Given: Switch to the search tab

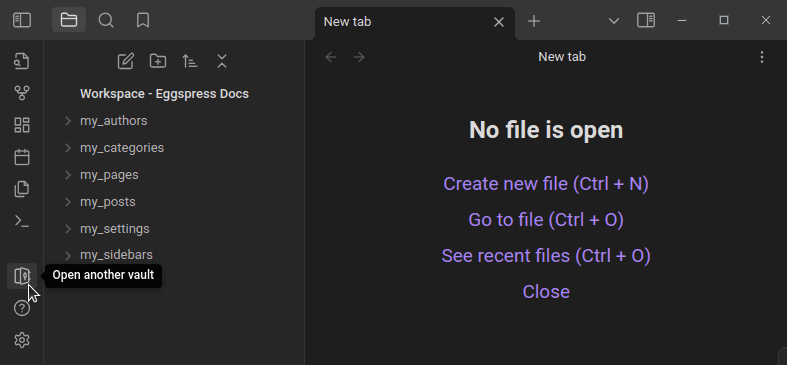Looking at the screenshot, I should pyautogui.click(x=106, y=20).
